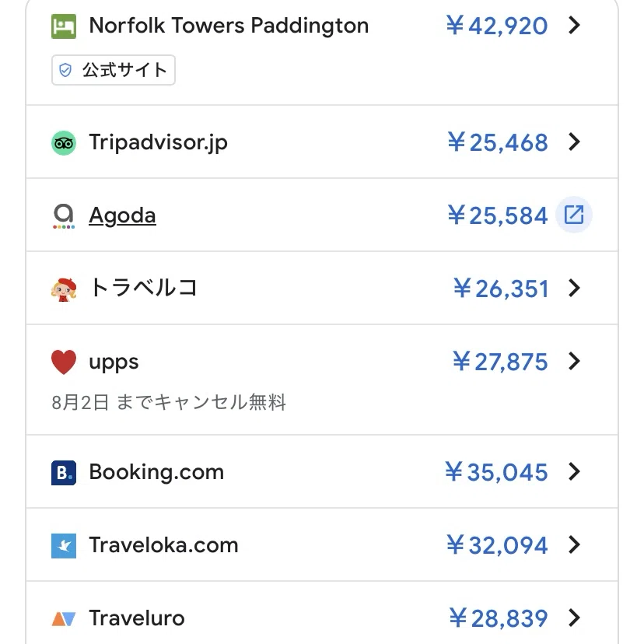Viewport: 644px width, 644px height.
Task: Click the Traveloka bird logo icon
Action: point(64,546)
